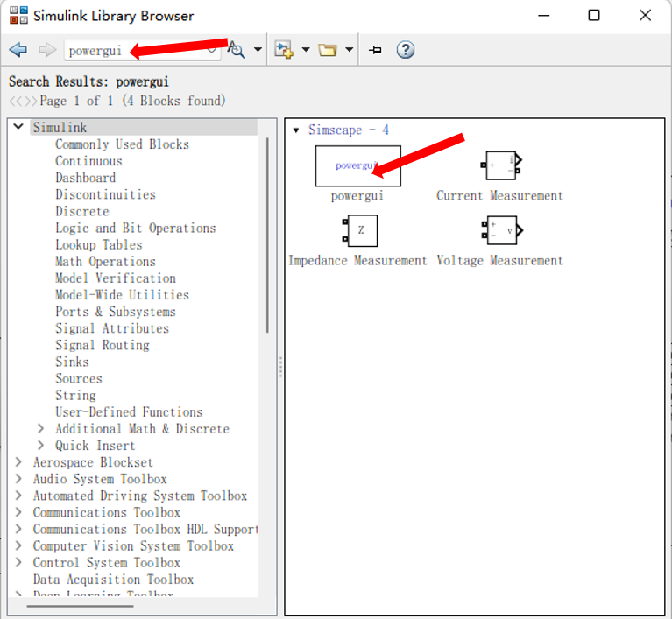Click the next page arrows

coord(31,101)
